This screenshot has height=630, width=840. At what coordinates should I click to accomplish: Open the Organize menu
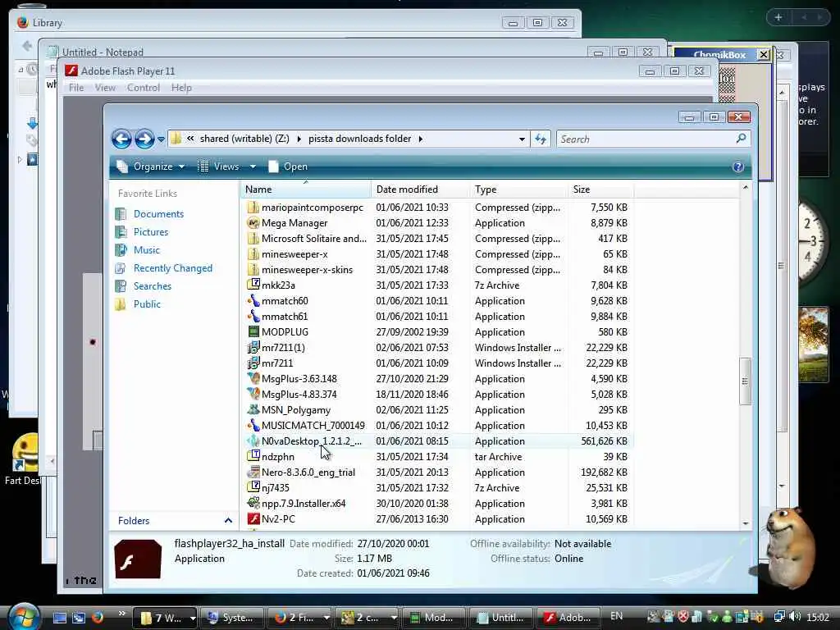[151, 167]
